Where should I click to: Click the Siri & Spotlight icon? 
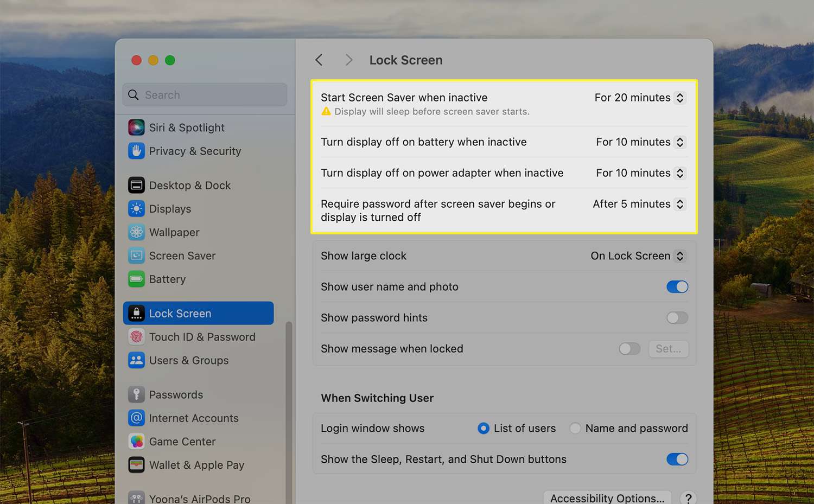point(136,127)
